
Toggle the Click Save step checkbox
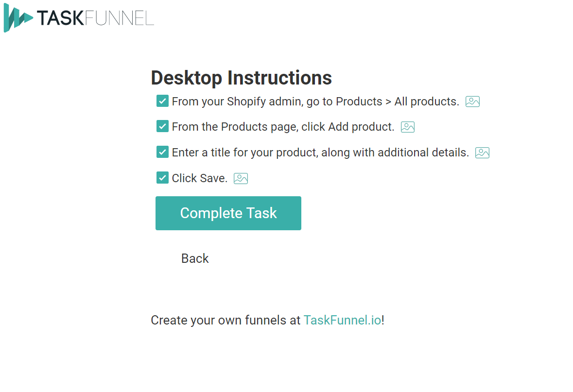coord(162,178)
